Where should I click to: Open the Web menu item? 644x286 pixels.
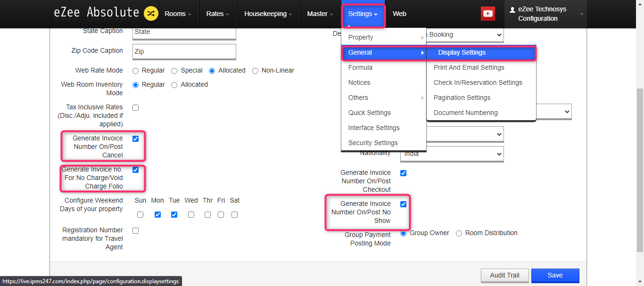click(399, 14)
